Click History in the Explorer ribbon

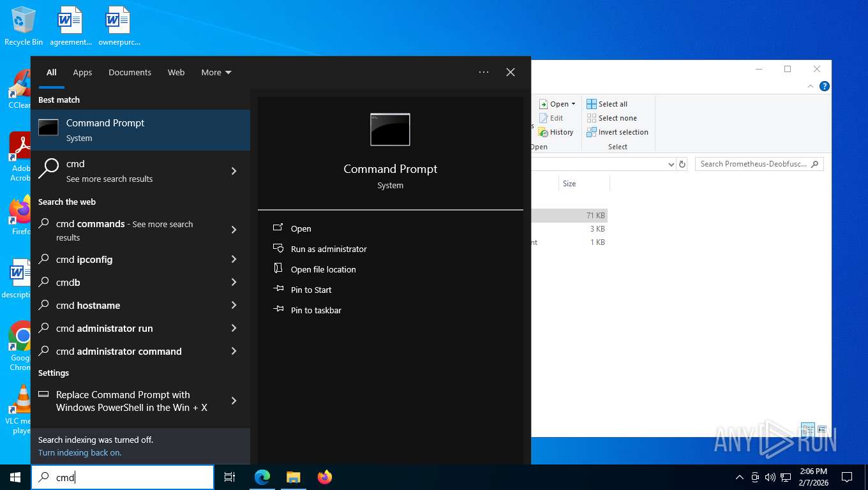pos(556,132)
